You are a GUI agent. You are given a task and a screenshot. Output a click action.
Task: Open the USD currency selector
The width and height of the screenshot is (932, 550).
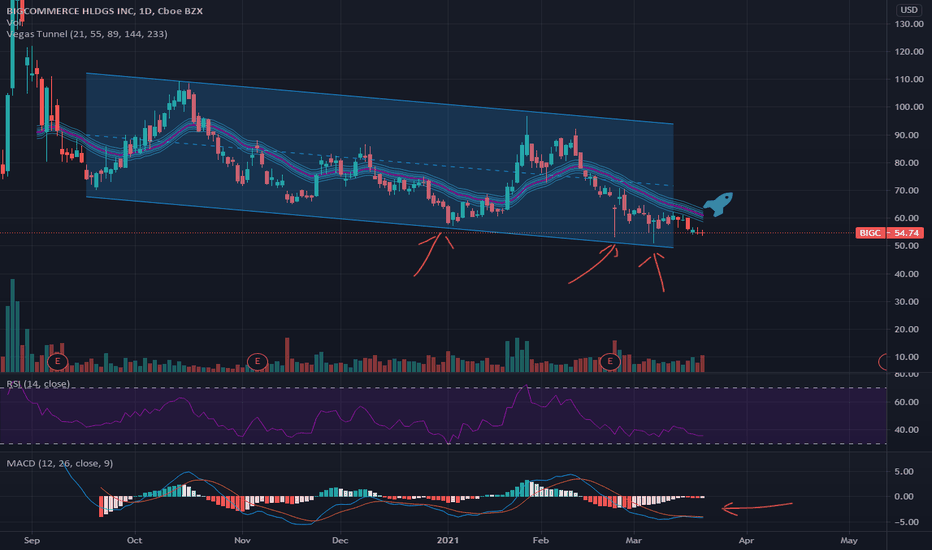(x=909, y=10)
